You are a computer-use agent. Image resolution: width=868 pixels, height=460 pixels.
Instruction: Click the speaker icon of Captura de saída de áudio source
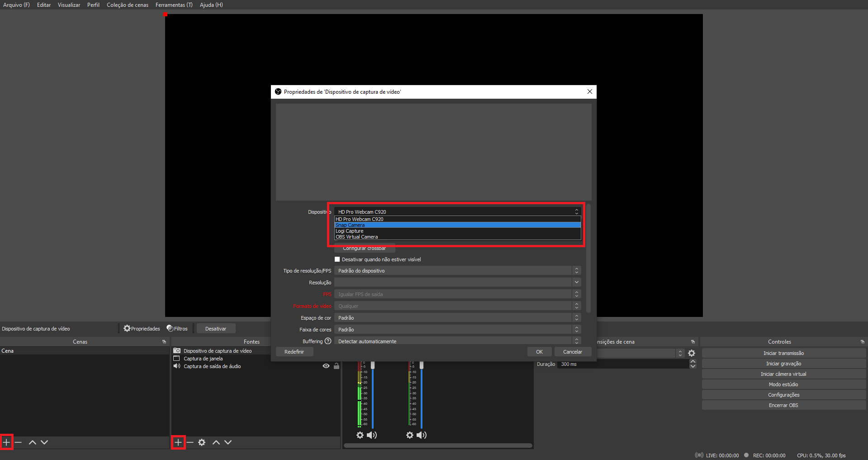click(177, 366)
